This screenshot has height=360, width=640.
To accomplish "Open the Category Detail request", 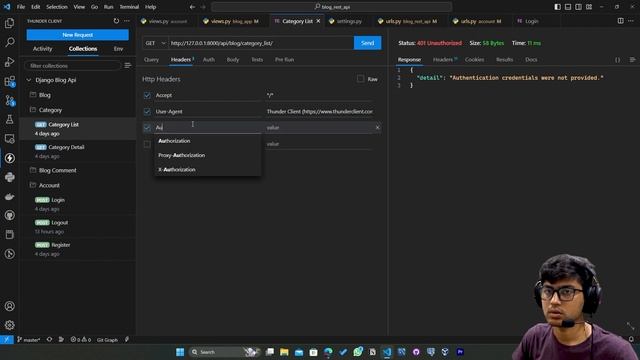I will pyautogui.click(x=66, y=147).
